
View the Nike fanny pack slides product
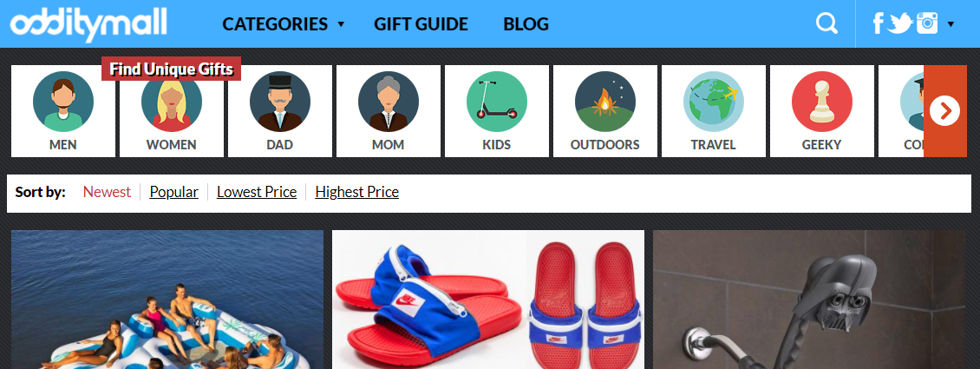point(488,300)
